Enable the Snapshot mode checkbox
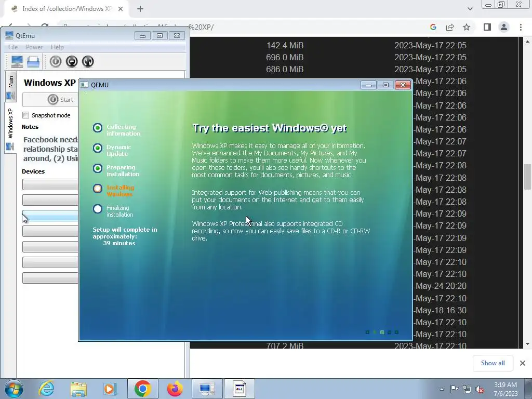The width and height of the screenshot is (532, 399). click(26, 115)
